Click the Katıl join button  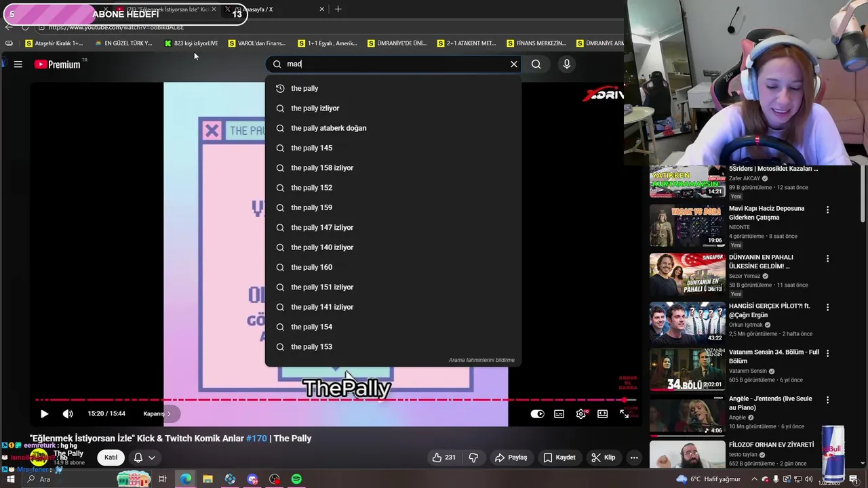[111, 457]
